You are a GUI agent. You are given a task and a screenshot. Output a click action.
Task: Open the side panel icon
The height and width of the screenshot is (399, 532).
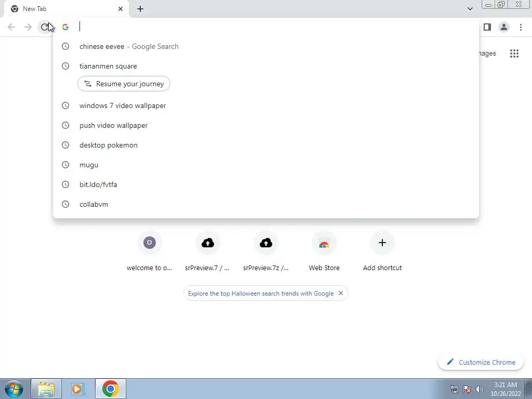click(x=487, y=27)
